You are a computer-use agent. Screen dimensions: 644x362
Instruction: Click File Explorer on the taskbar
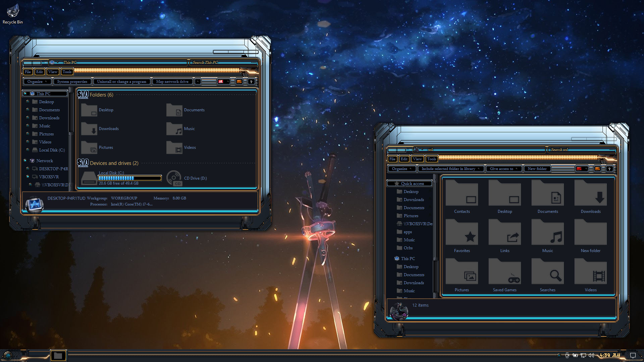pos(58,355)
